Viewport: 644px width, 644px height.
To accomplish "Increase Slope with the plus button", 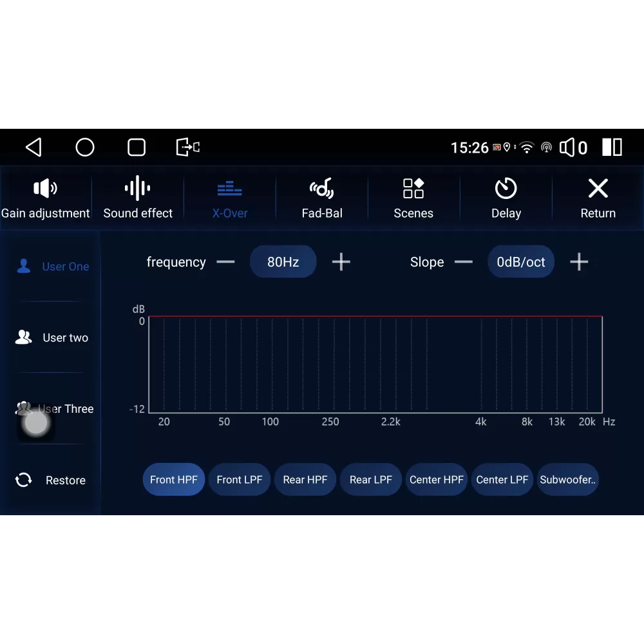I will pyautogui.click(x=579, y=261).
